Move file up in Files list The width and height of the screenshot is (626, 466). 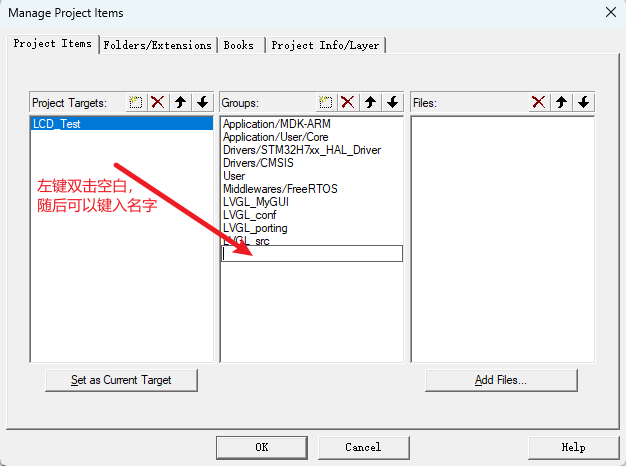(561, 103)
